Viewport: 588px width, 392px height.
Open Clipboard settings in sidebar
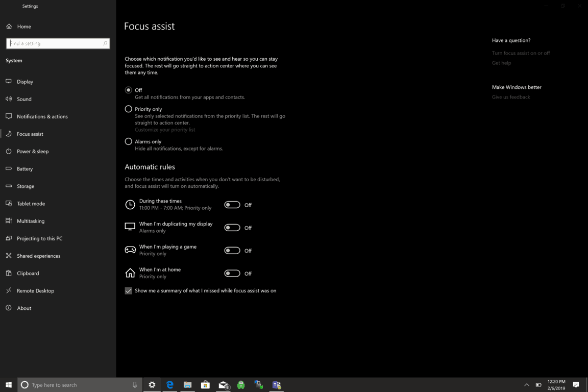[28, 273]
